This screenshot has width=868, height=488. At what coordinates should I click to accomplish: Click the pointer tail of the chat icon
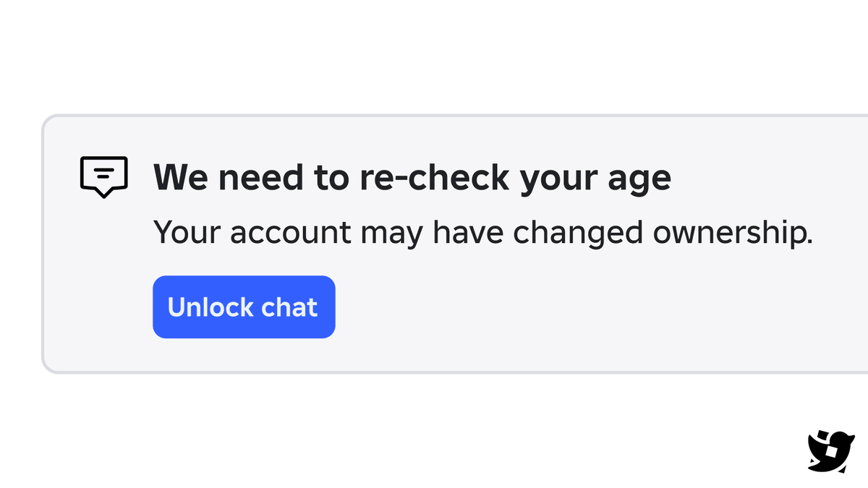click(x=104, y=193)
